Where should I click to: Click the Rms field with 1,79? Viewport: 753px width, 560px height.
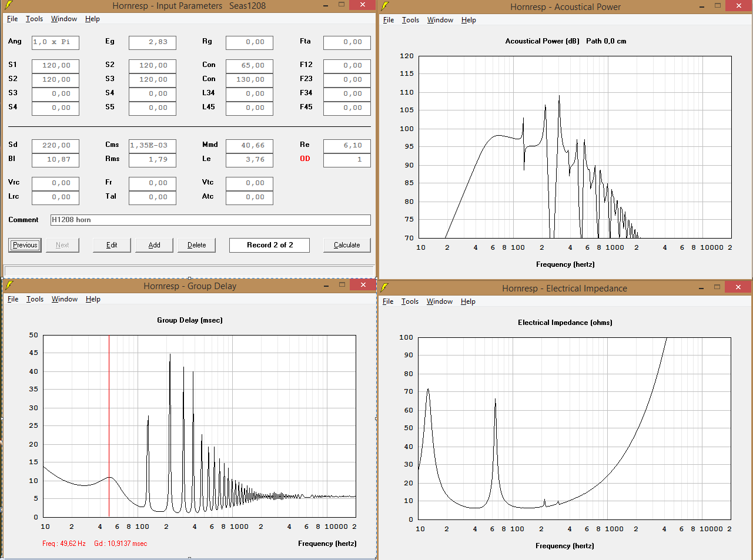click(152, 160)
